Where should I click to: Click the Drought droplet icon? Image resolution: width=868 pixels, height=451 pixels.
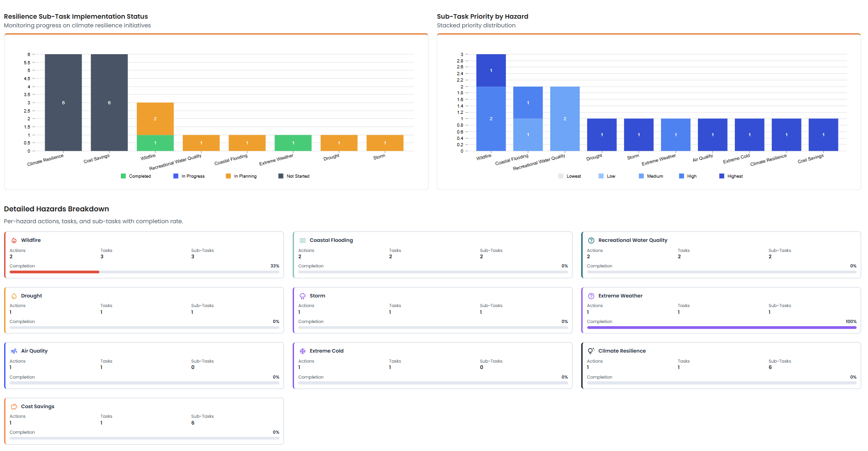pyautogui.click(x=14, y=296)
